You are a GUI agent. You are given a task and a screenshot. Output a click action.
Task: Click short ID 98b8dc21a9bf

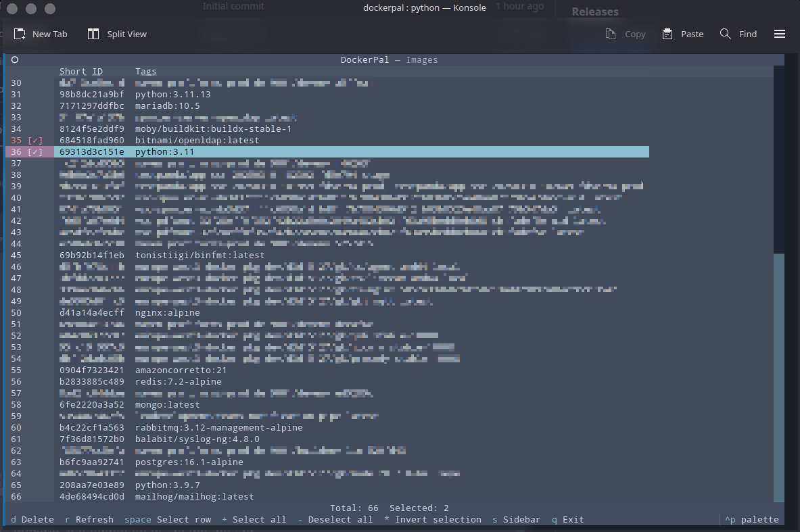(x=92, y=95)
